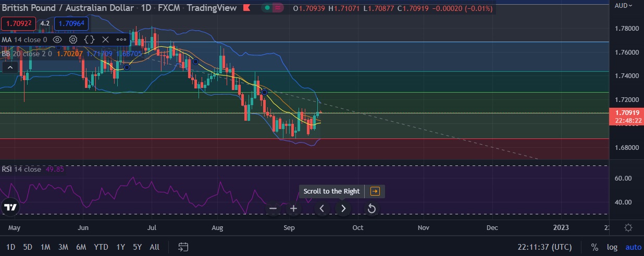Click the red flag icon next to TradingView
Viewport: 644px width, 256px height.
click(x=246, y=8)
